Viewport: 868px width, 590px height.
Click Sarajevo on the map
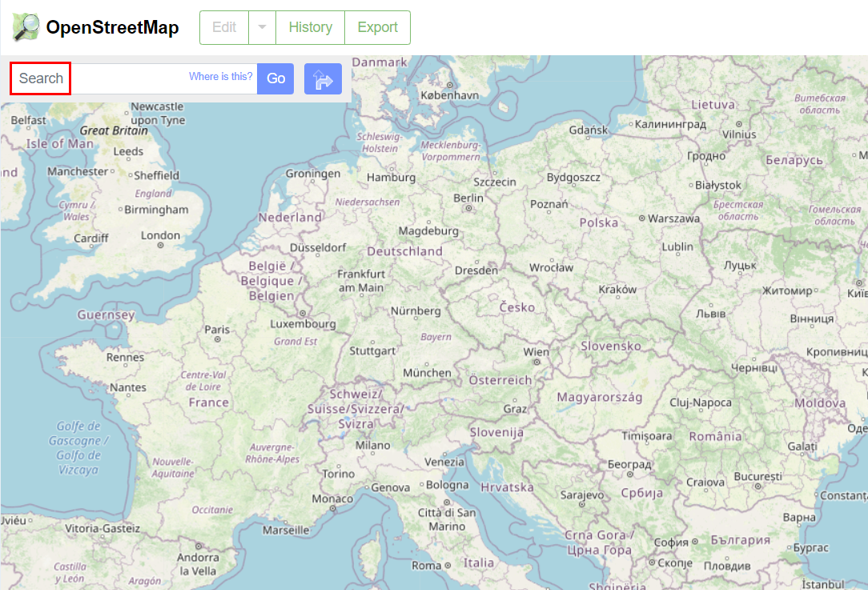[x=581, y=495]
